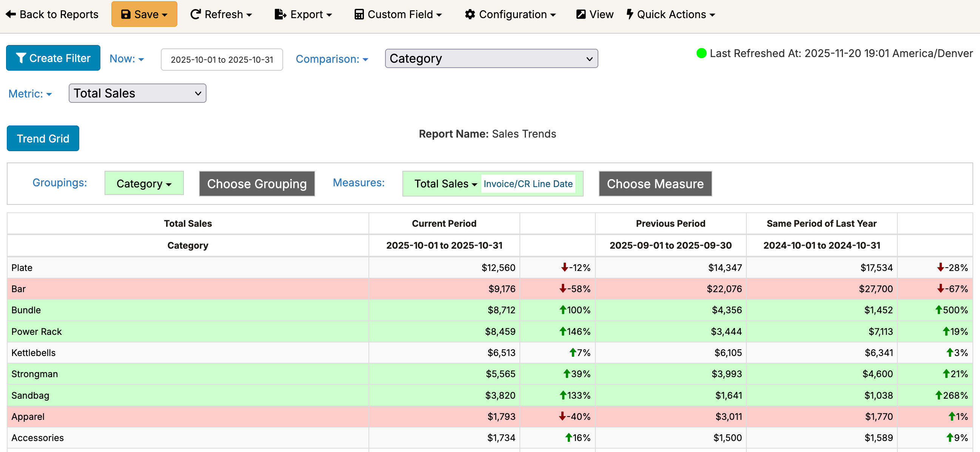Click the Quick Actions lightning bolt icon
Image resolution: width=980 pixels, height=452 pixels.
(x=630, y=14)
